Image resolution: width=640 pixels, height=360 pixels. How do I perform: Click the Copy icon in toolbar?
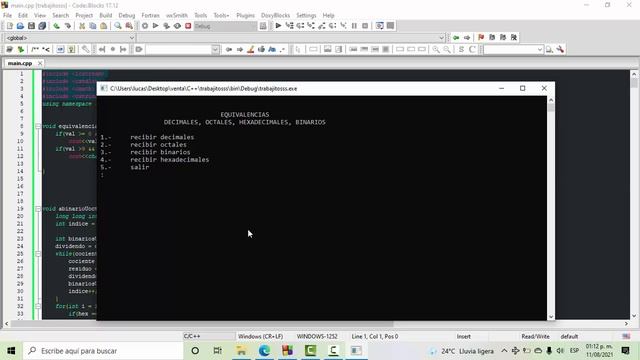[93, 26]
